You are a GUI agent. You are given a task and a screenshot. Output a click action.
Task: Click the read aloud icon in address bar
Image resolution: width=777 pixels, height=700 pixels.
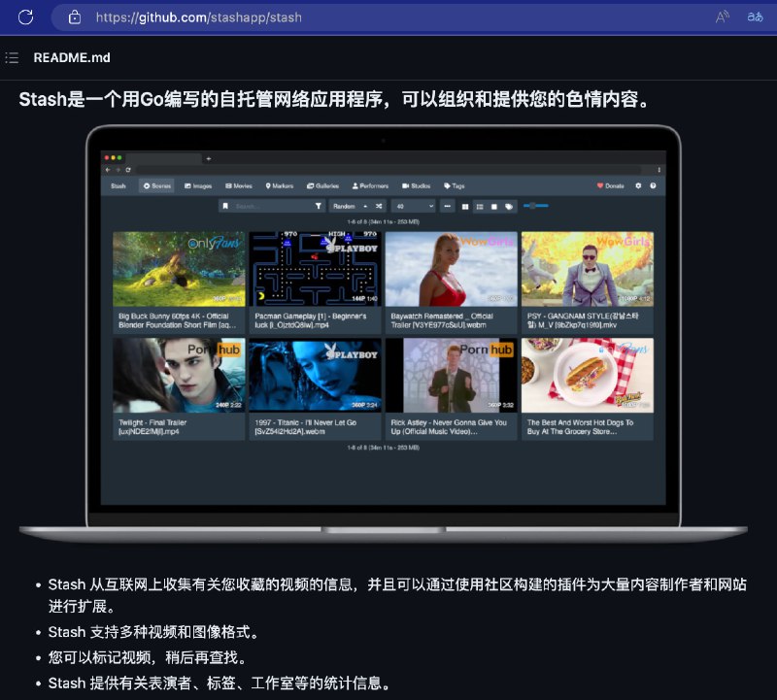point(723,17)
